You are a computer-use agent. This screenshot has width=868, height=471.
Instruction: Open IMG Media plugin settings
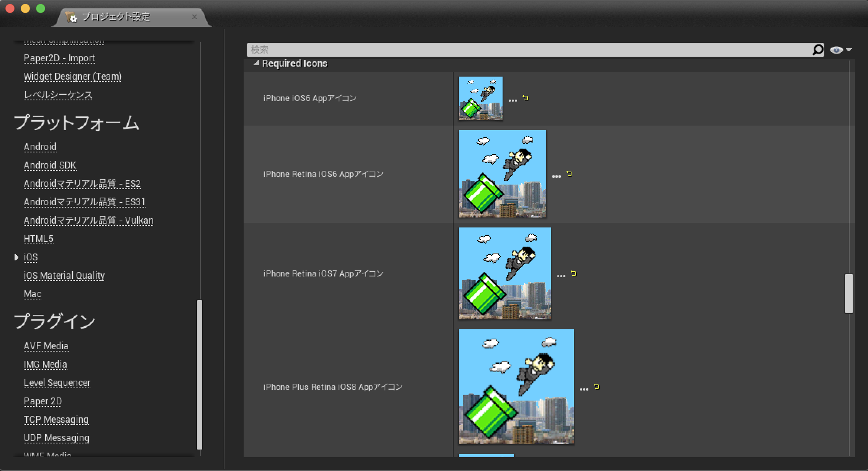(x=46, y=365)
